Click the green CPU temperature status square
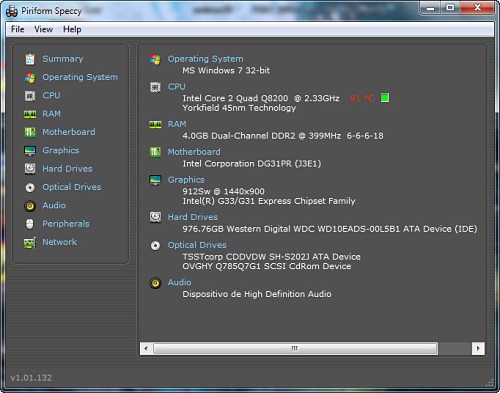Screen dimensions: 500x393 [x=385, y=98]
